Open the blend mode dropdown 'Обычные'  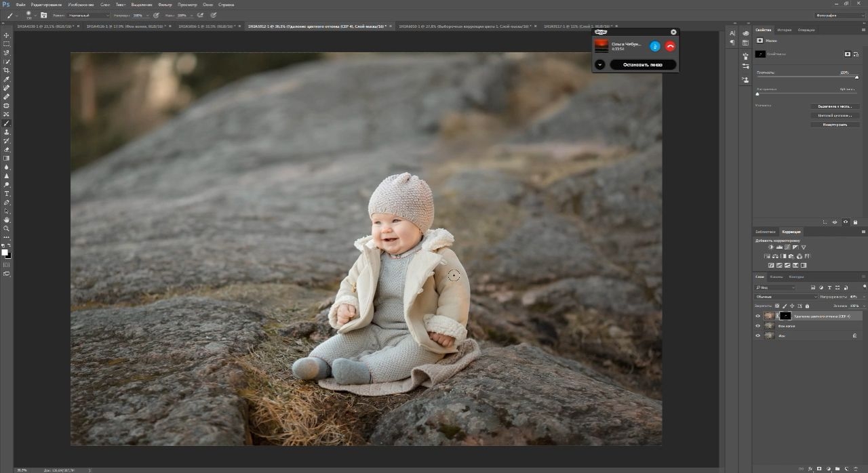point(787,297)
